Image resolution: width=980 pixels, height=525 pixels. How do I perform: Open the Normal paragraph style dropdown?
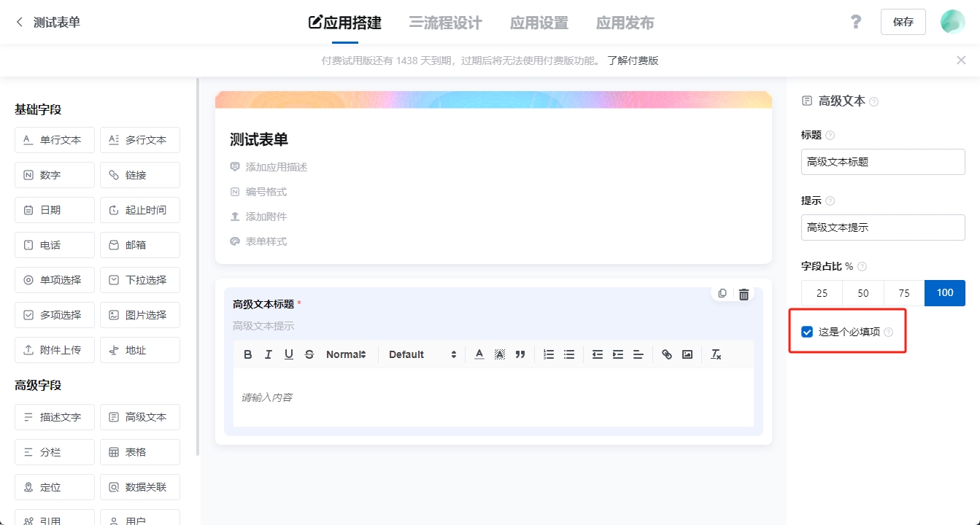345,354
